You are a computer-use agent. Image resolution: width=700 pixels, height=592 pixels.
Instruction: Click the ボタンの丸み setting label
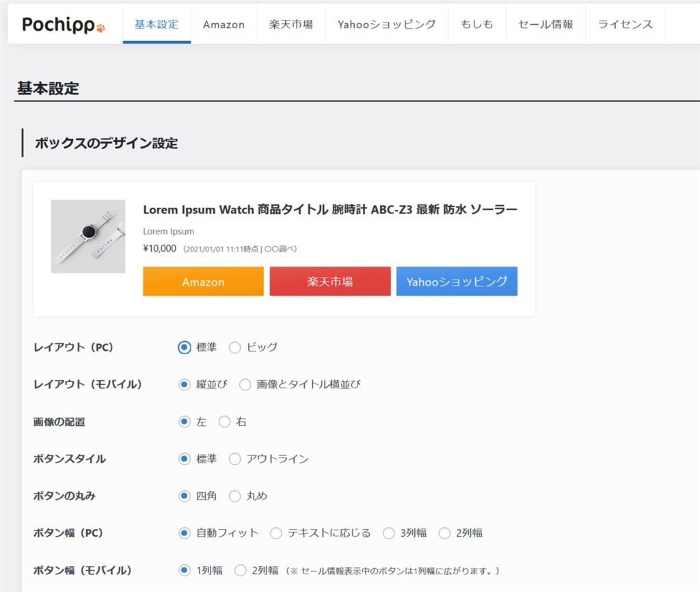pos(64,496)
